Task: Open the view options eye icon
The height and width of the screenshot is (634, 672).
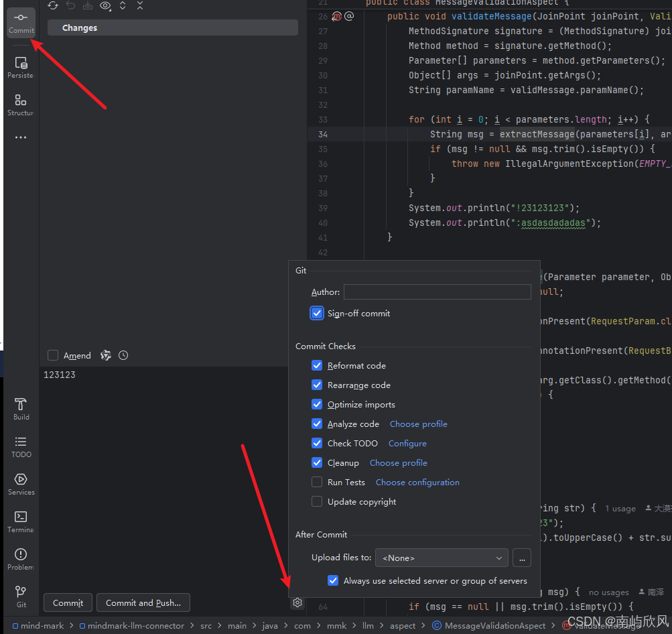Action: tap(105, 5)
